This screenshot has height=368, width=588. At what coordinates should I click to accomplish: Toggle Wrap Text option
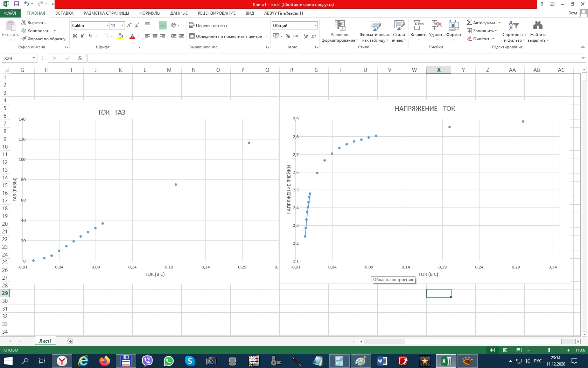pyautogui.click(x=208, y=26)
